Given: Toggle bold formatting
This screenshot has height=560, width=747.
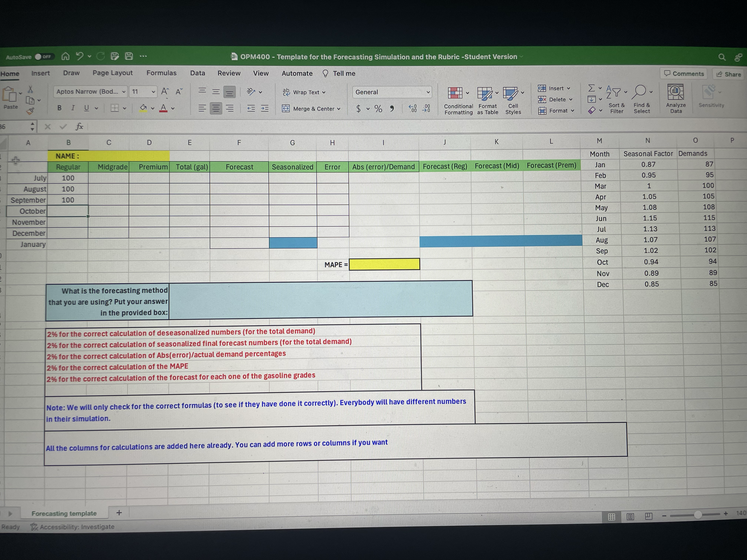Looking at the screenshot, I should (x=59, y=108).
